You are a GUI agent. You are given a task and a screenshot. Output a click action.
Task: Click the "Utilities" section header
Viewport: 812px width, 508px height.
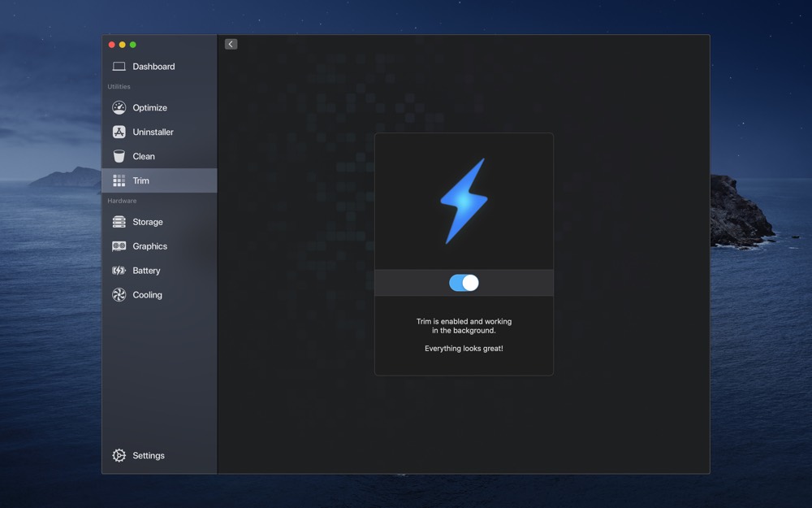tap(119, 87)
